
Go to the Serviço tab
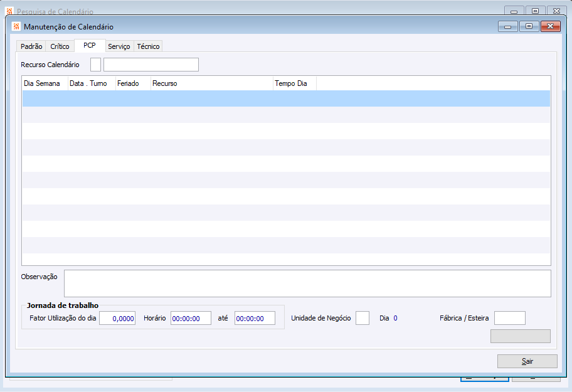(x=119, y=46)
